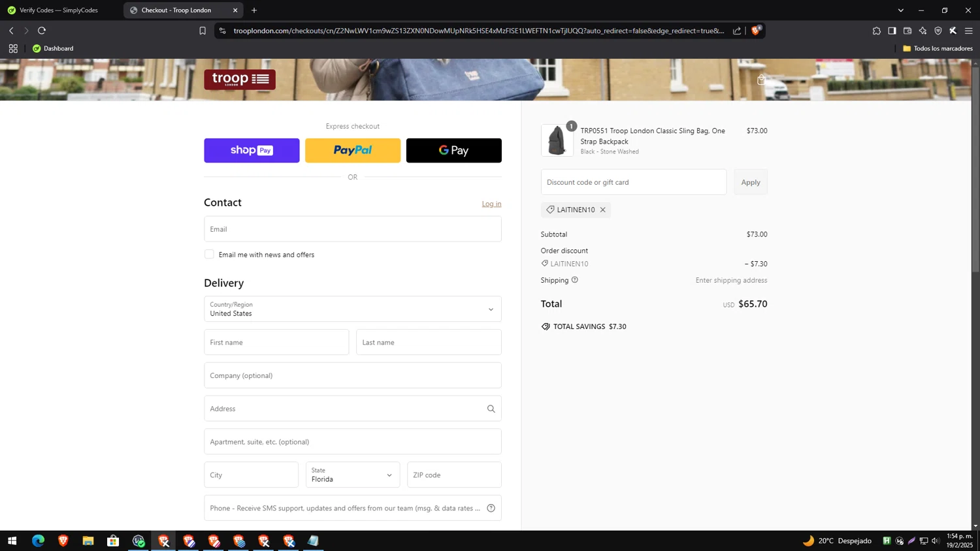
Task: Open the apps grid icon in bookmarks bar
Action: tap(13, 48)
